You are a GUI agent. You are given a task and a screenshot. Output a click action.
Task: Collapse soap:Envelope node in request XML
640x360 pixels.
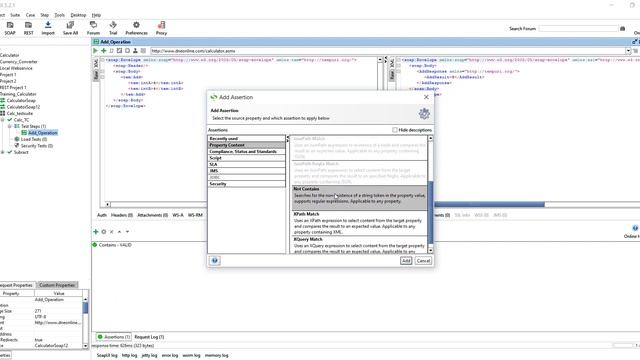click(103, 60)
